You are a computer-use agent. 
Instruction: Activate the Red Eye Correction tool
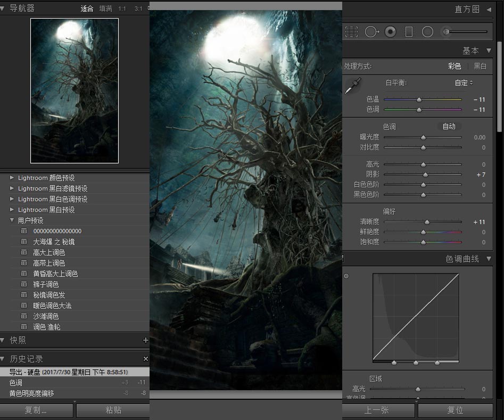pos(391,31)
